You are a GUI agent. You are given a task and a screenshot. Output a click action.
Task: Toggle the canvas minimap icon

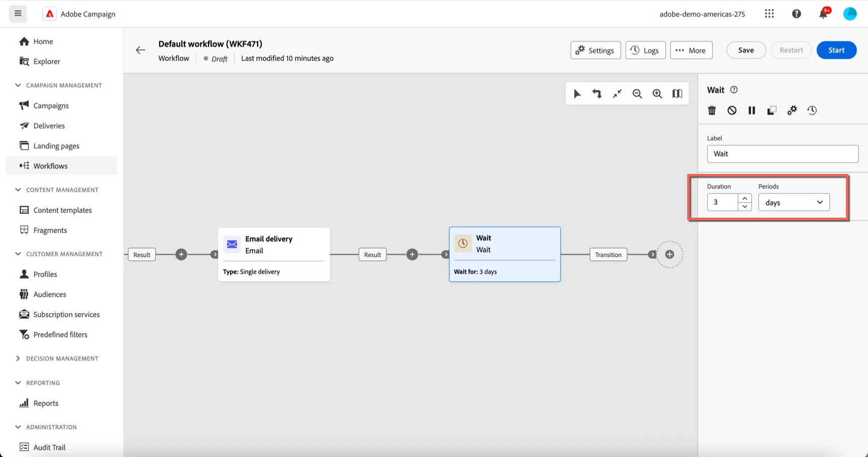pyautogui.click(x=677, y=94)
